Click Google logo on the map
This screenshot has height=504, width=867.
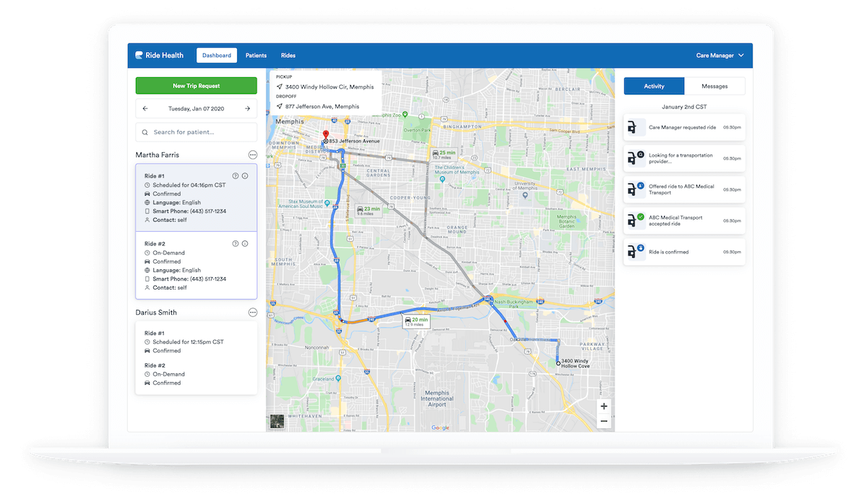tap(440, 427)
